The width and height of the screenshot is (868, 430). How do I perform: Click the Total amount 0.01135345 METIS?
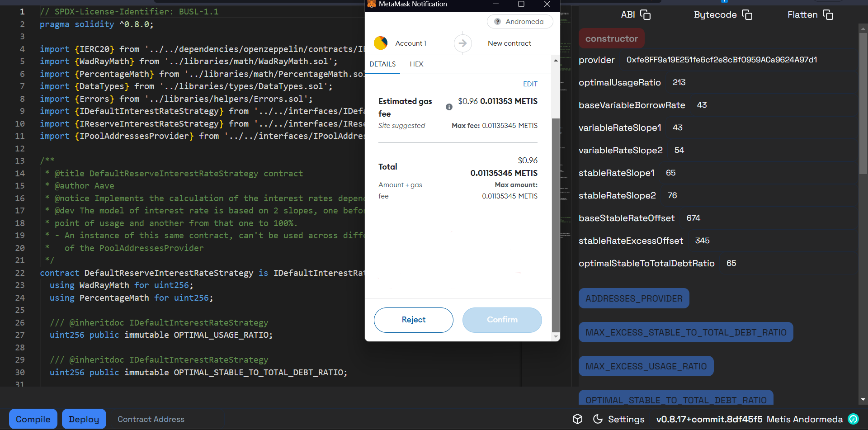point(504,173)
